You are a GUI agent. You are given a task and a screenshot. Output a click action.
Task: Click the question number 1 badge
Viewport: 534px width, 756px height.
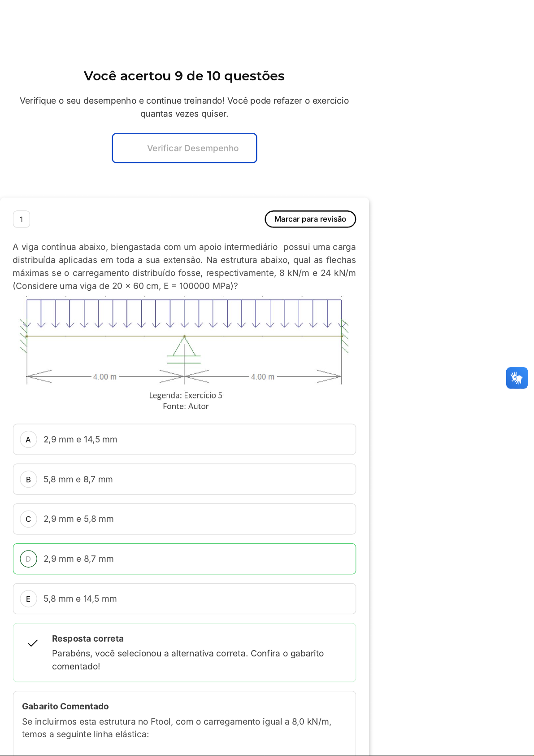click(22, 219)
